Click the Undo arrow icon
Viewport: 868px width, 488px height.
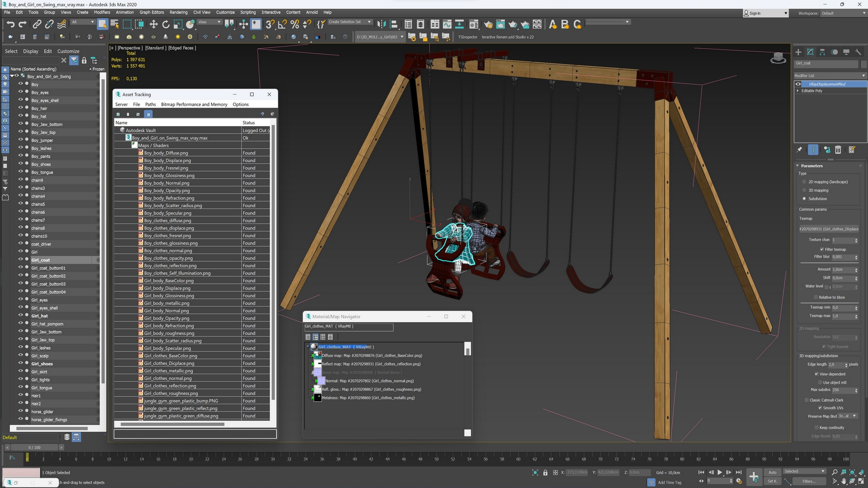10,24
